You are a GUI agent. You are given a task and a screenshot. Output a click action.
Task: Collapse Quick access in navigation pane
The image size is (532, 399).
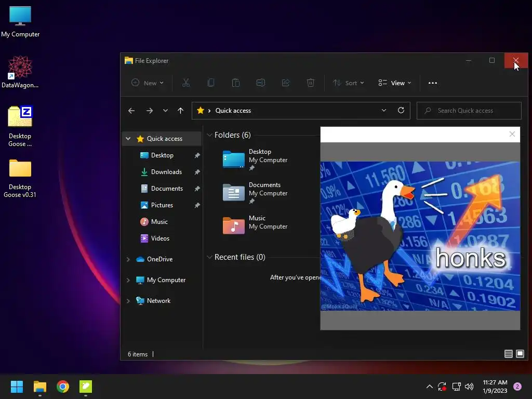point(128,138)
